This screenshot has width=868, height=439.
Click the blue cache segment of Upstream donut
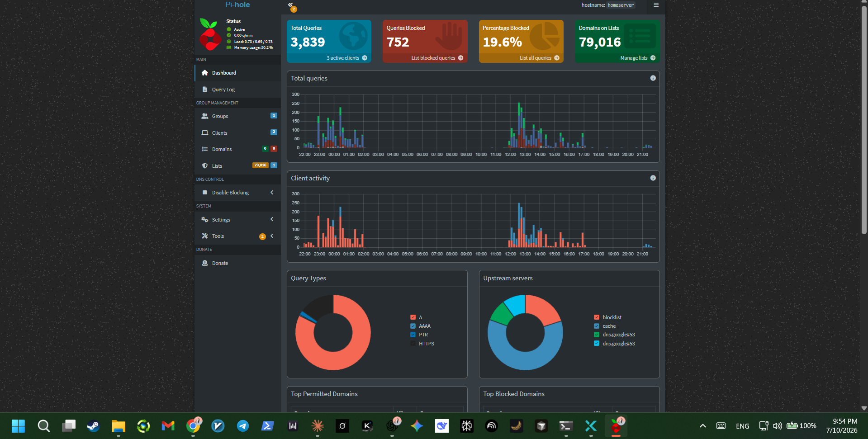pyautogui.click(x=525, y=360)
